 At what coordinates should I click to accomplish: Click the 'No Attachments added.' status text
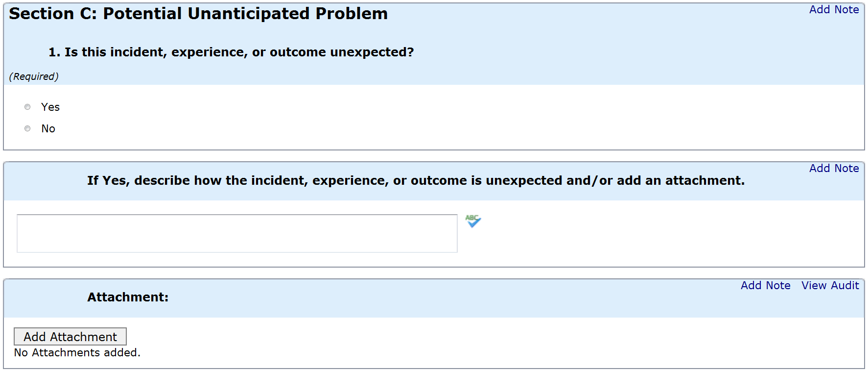click(77, 353)
